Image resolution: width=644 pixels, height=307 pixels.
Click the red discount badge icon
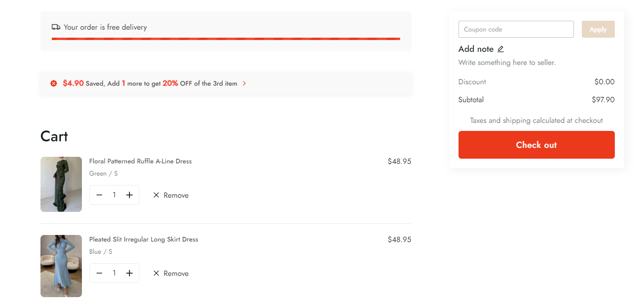coord(54,83)
